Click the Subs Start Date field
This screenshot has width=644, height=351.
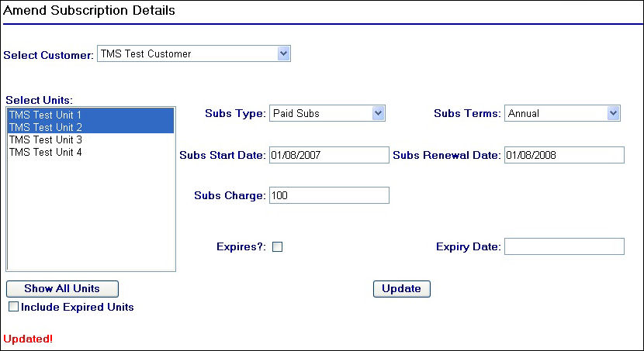tap(328, 155)
